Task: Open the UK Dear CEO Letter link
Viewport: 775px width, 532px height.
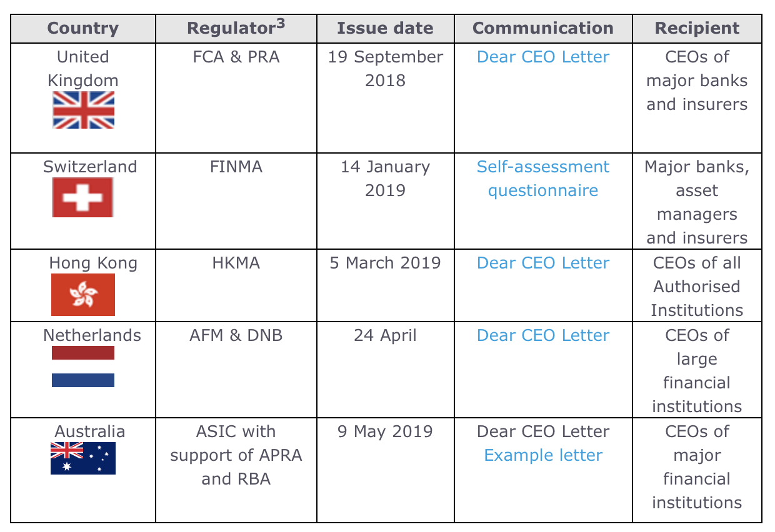Action: 542,57
